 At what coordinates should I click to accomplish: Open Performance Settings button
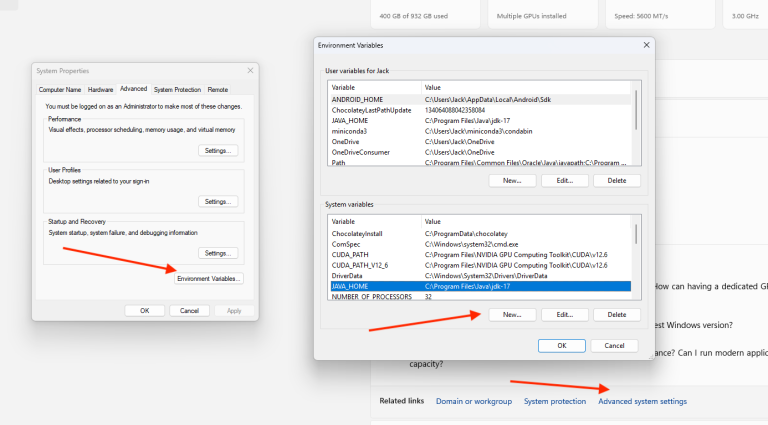[218, 150]
